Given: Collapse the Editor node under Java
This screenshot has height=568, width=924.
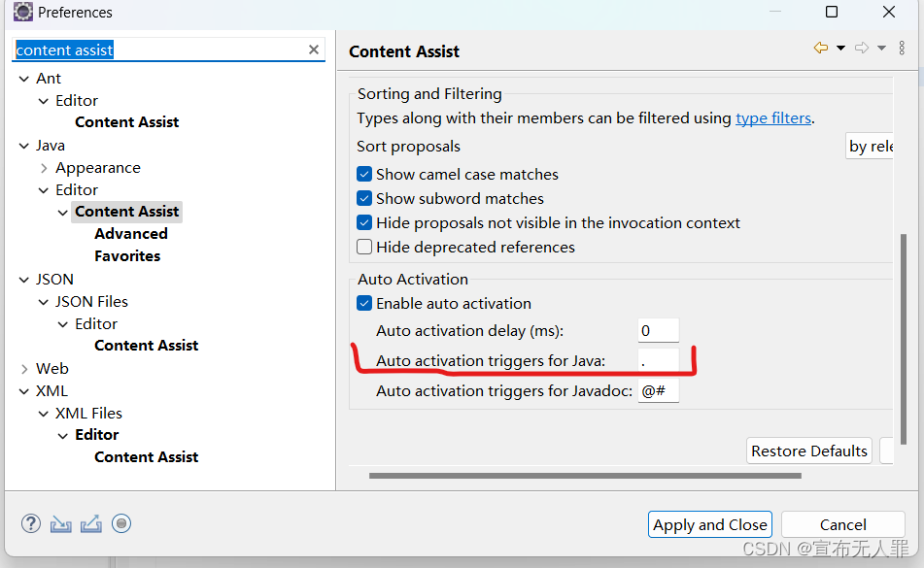Looking at the screenshot, I should [x=44, y=190].
